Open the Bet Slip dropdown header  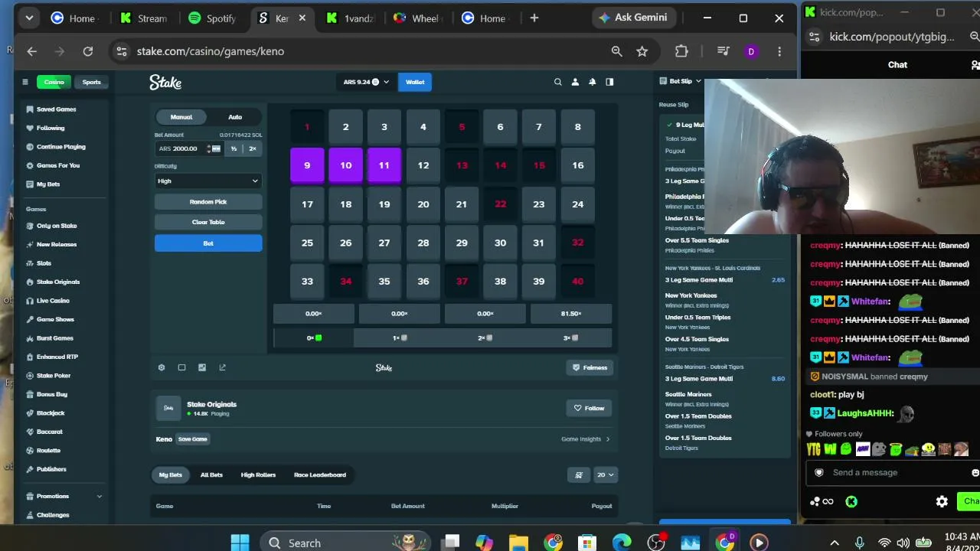(x=681, y=81)
